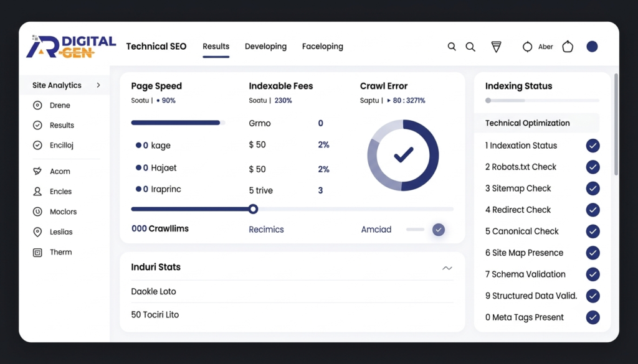
Task: Open the Faceloping tab
Action: pos(323,47)
